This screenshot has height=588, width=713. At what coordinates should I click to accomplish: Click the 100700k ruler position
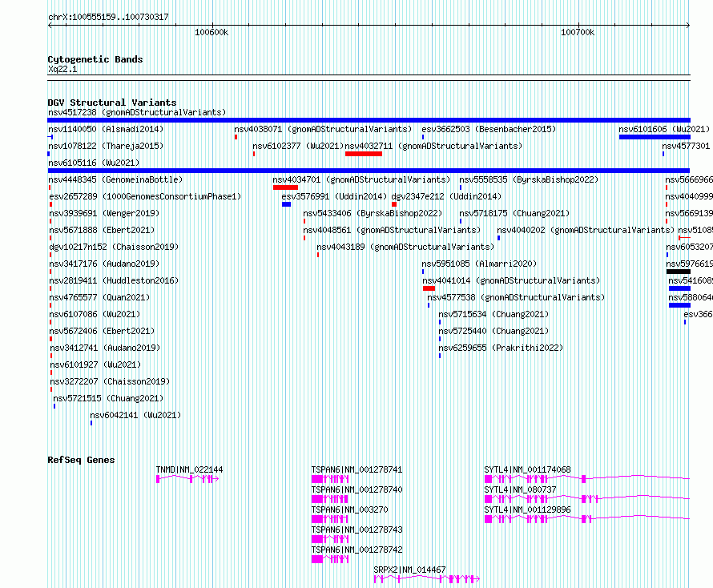tap(578, 32)
